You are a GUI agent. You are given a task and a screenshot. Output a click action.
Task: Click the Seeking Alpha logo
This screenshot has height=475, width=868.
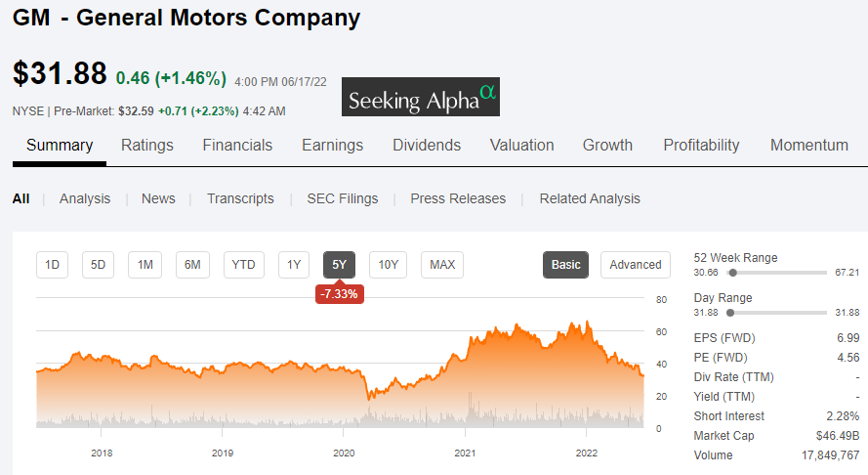(421, 98)
